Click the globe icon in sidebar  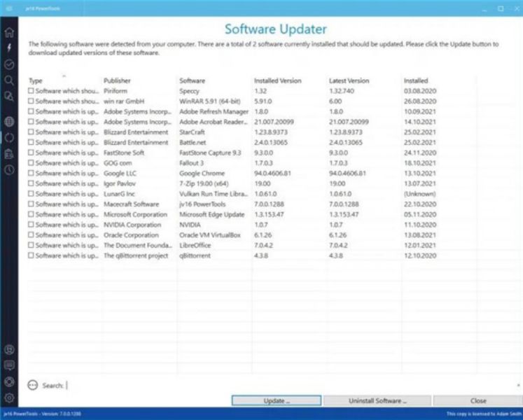(x=9, y=122)
